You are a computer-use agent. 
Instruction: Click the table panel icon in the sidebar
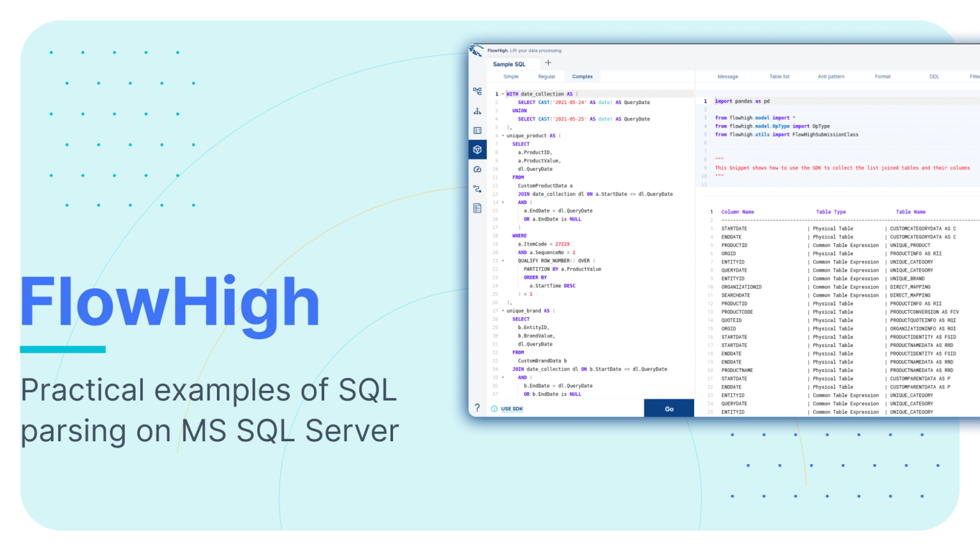[x=477, y=129]
